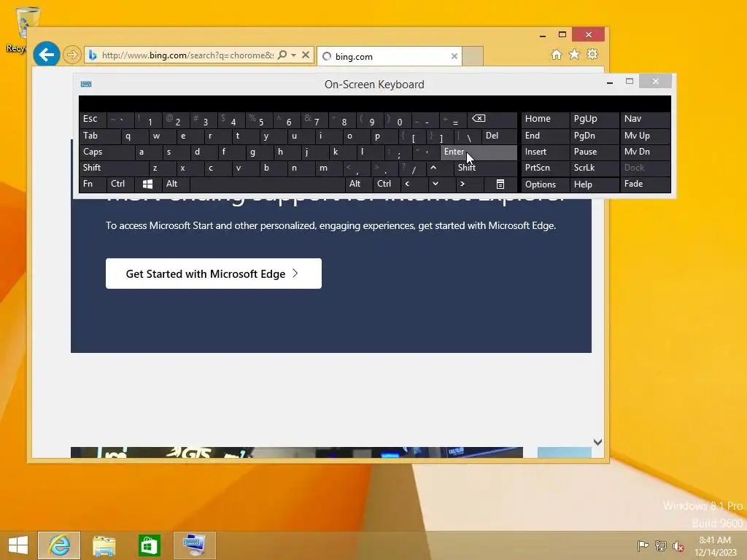Click the Mv Dn key

[x=645, y=152]
